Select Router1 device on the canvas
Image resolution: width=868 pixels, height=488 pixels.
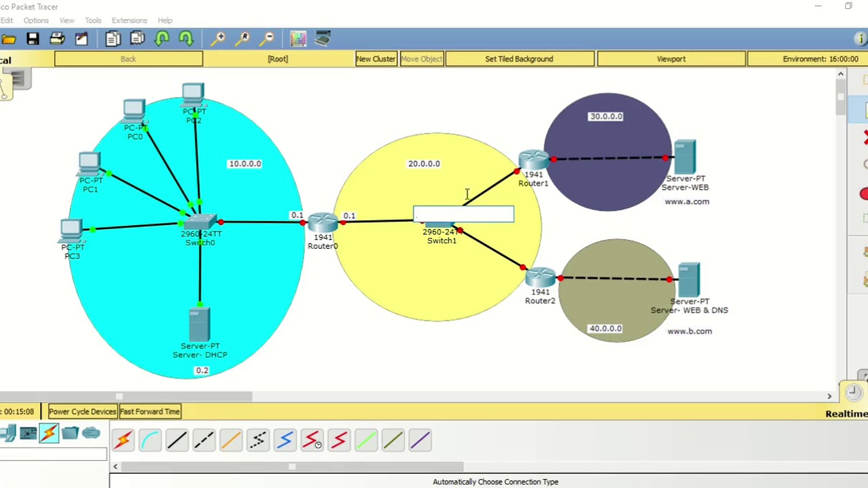534,161
